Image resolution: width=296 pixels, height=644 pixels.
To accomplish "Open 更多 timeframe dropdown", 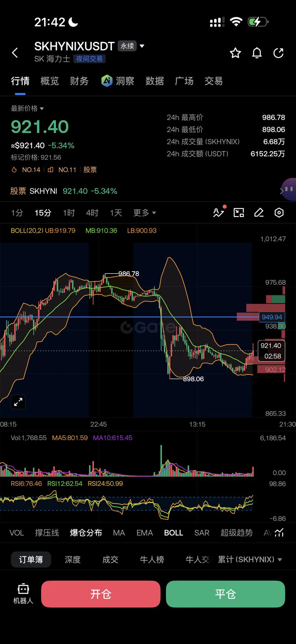I will 144,213.
